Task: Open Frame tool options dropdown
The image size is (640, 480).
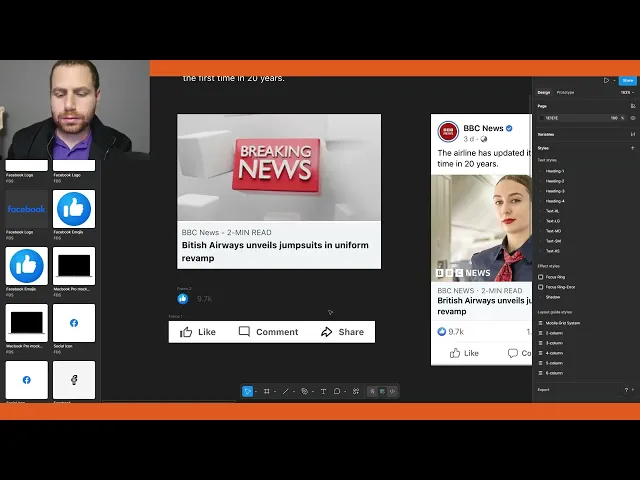Action: tap(275, 391)
